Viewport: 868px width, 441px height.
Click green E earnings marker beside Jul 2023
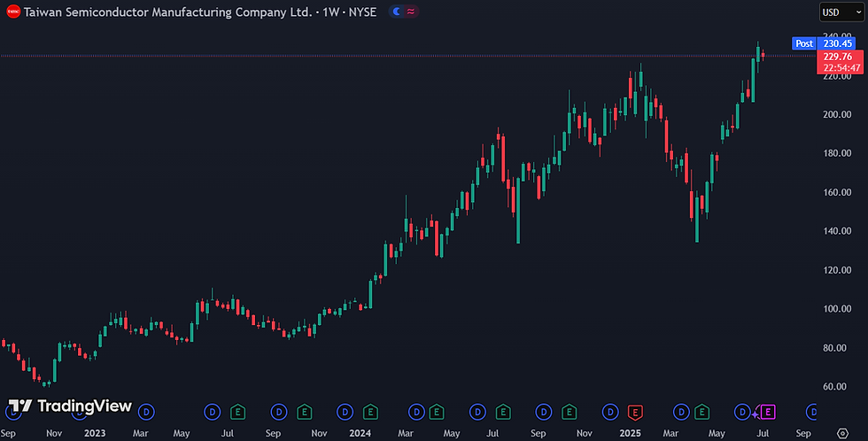[x=237, y=412]
